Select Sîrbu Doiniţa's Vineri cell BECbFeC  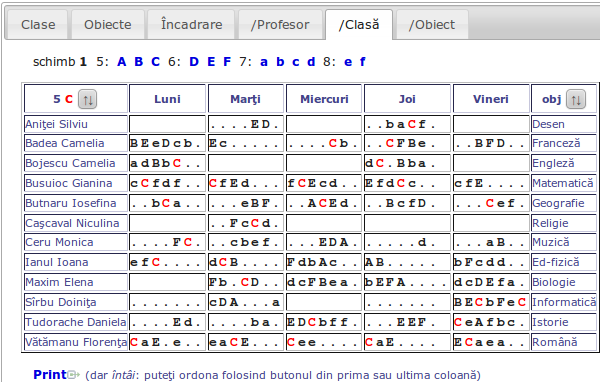tap(491, 302)
